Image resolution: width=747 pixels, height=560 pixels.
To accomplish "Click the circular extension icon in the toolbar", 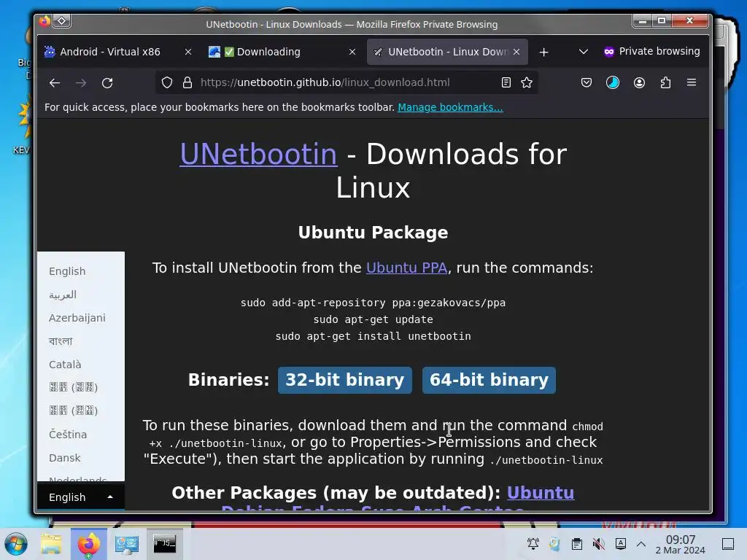I will [613, 82].
